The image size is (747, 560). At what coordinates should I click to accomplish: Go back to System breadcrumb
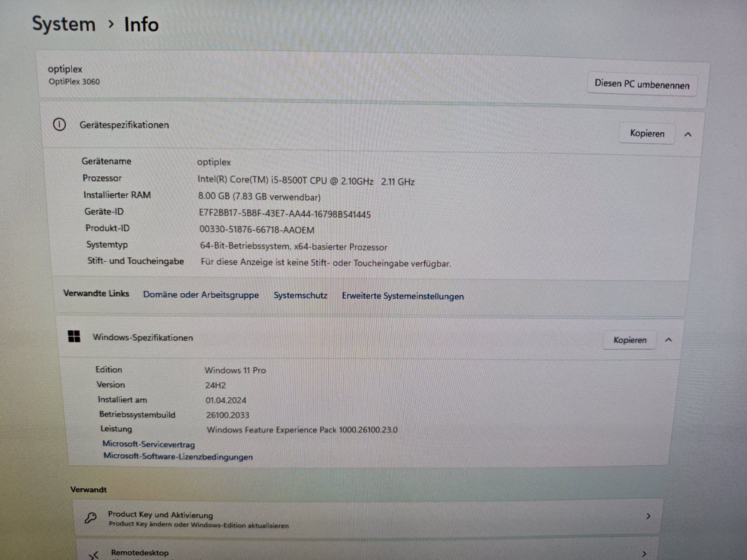[64, 24]
